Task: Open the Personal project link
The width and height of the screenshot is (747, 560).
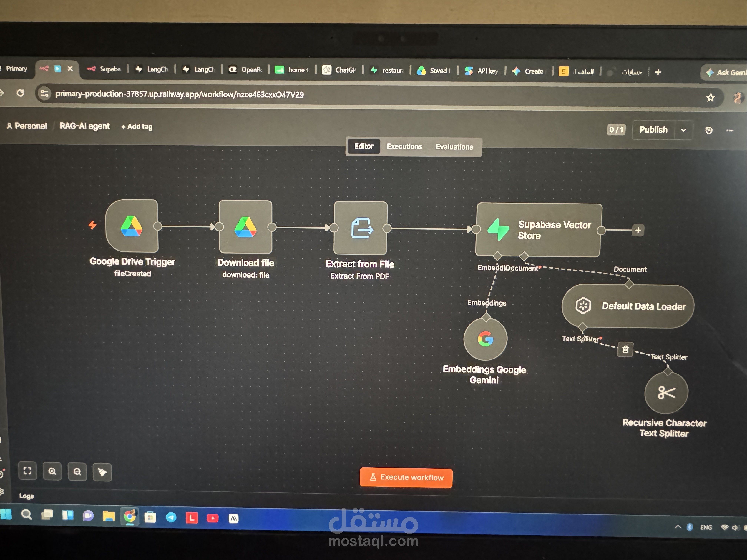Action: coord(27,126)
